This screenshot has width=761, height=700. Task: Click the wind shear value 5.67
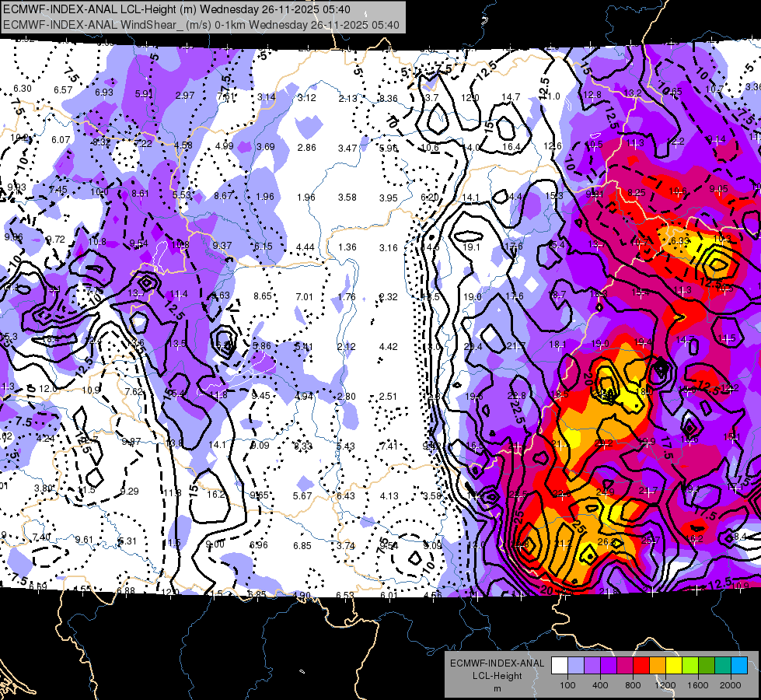coord(302,495)
